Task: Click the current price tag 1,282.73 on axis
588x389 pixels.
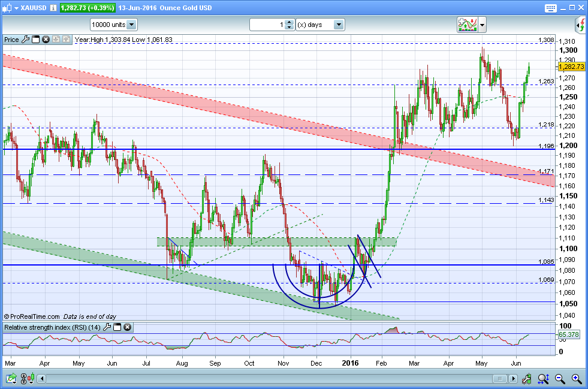Action: tap(571, 67)
